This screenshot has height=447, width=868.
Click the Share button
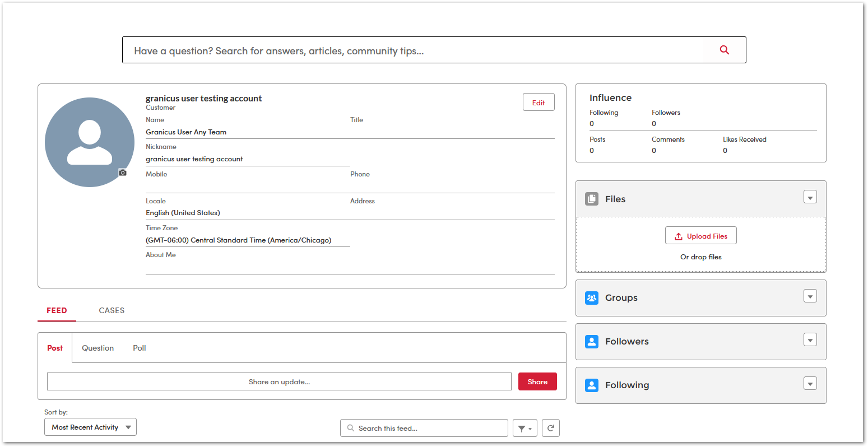[x=537, y=381]
